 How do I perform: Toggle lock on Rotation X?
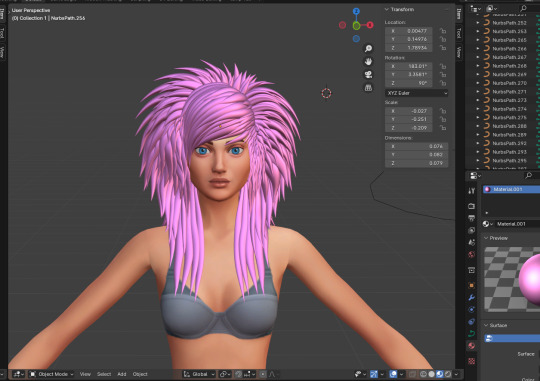pos(443,66)
